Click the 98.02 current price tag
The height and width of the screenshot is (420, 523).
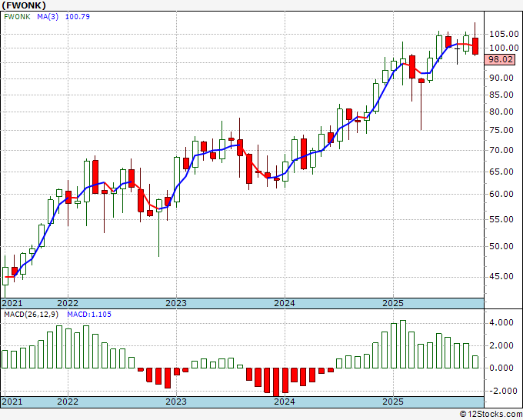[501, 60]
